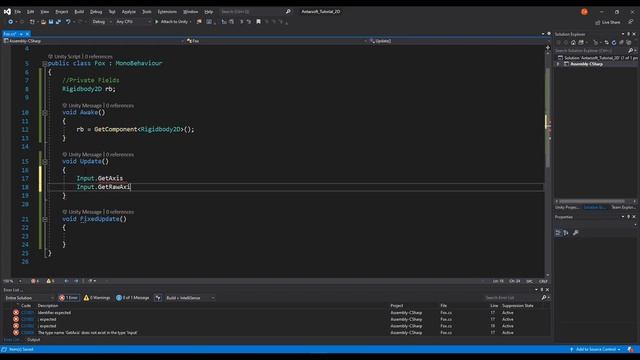Screen dimensions: 640x360
Task: Toggle auto-hide pin on Properties panel
Action: [x=629, y=217]
